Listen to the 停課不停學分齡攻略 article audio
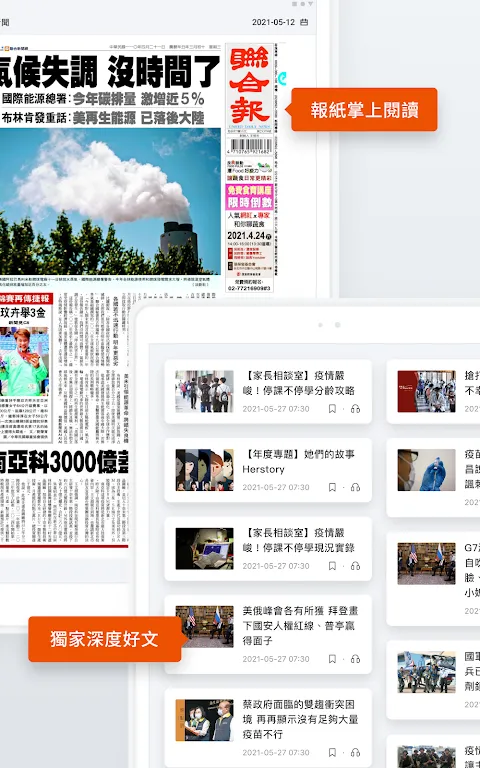This screenshot has height=768, width=480. point(356,408)
